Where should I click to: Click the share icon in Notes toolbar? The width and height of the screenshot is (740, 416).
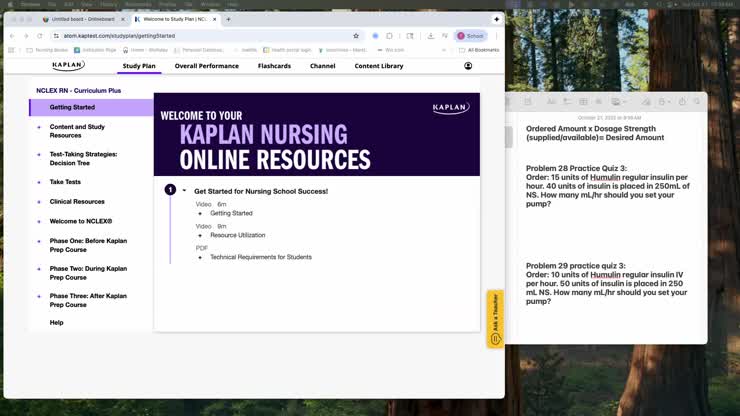click(x=682, y=102)
